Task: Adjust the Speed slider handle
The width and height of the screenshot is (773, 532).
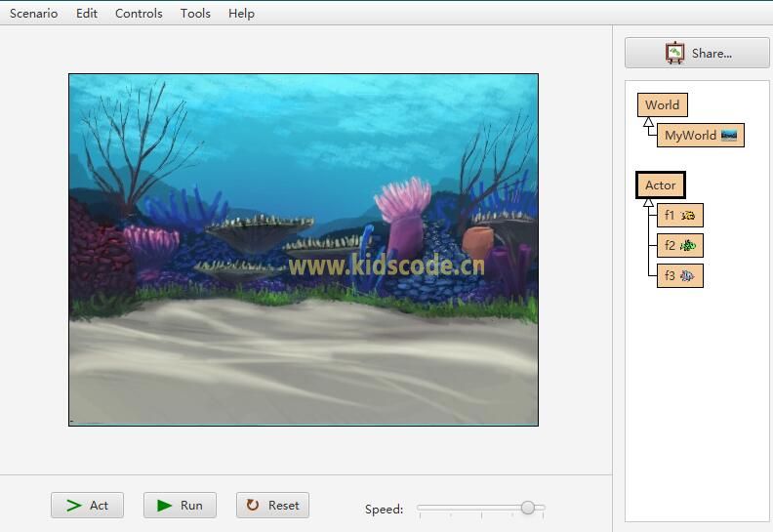Action: 527,508
